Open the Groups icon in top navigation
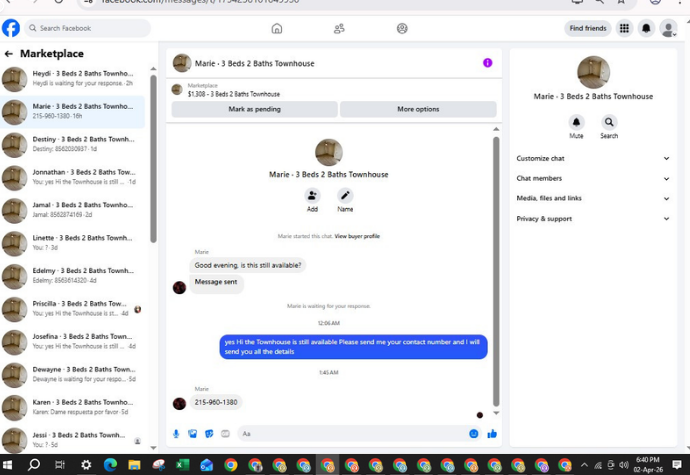690x475 pixels. pyautogui.click(x=402, y=29)
